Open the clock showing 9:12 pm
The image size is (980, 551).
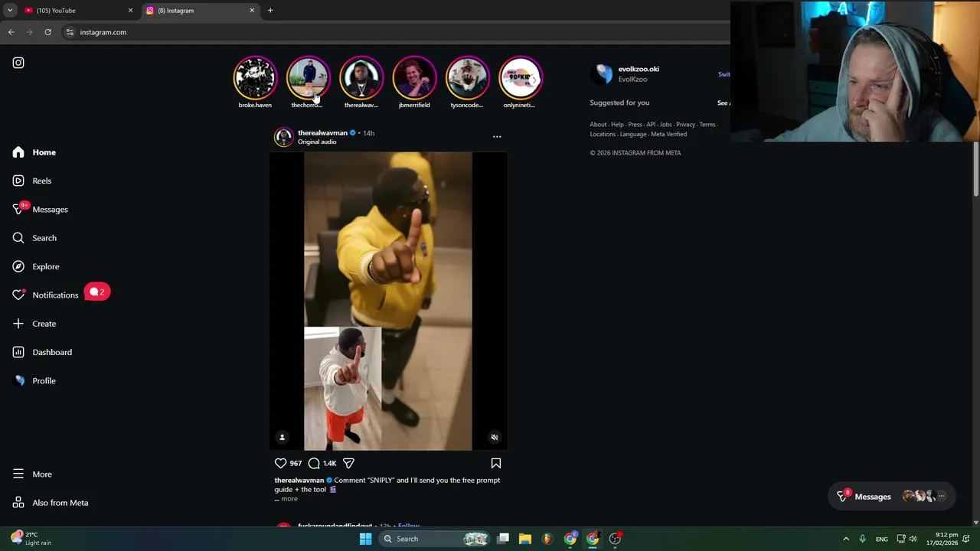coord(942,539)
